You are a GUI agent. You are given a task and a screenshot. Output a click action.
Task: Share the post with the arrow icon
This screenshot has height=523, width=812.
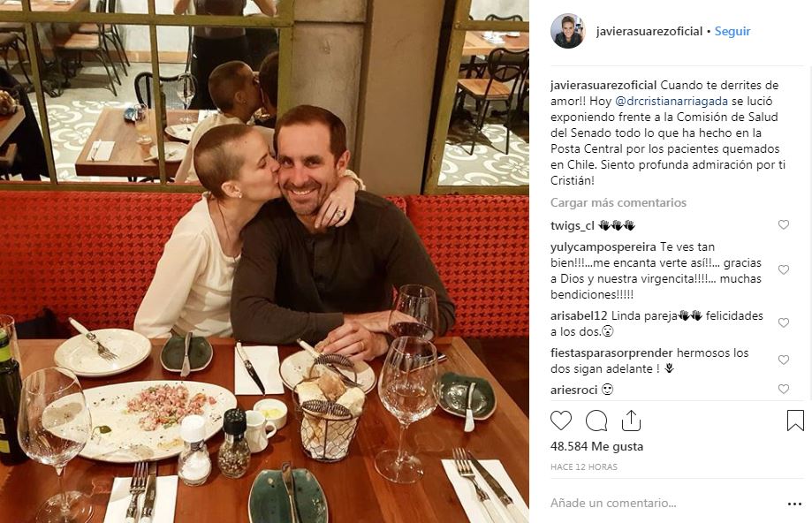(631, 421)
